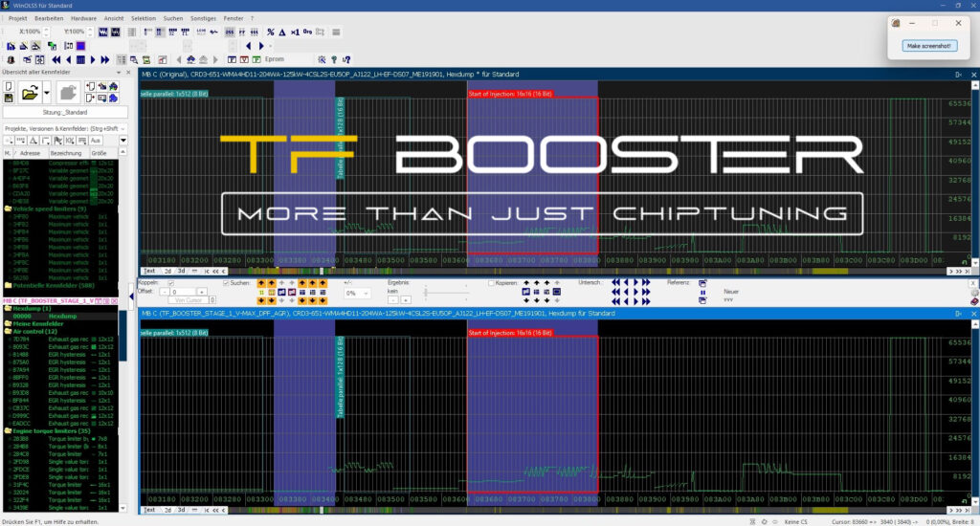Image resolution: width=980 pixels, height=526 pixels.
Task: Open the Projekte, Versionen & Kennfelder dropdown
Action: coord(63,127)
